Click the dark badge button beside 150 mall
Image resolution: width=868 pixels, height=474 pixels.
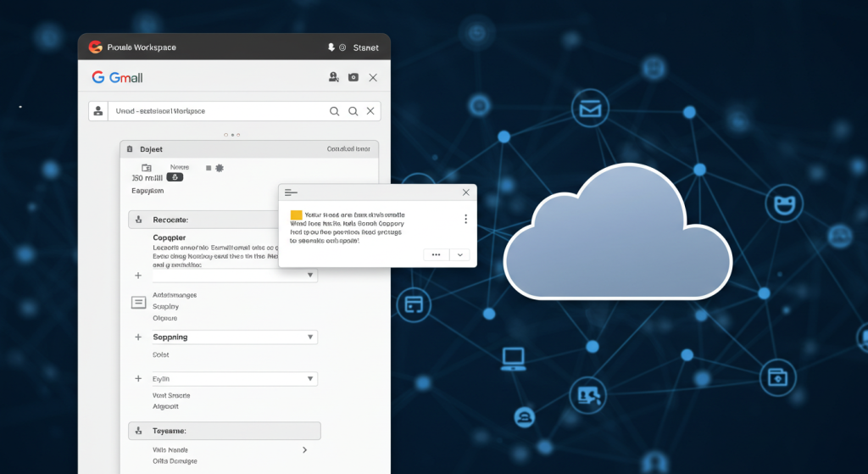click(175, 177)
